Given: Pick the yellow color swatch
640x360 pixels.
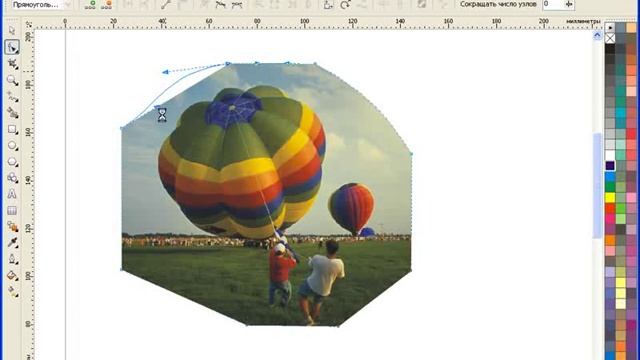Looking at the screenshot, I should [x=610, y=198].
